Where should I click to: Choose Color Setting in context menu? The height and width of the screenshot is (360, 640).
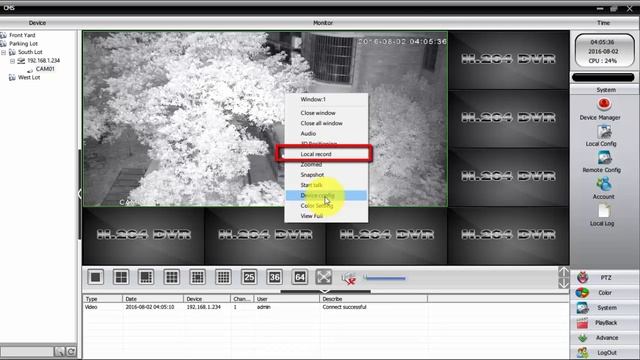pyautogui.click(x=326, y=206)
